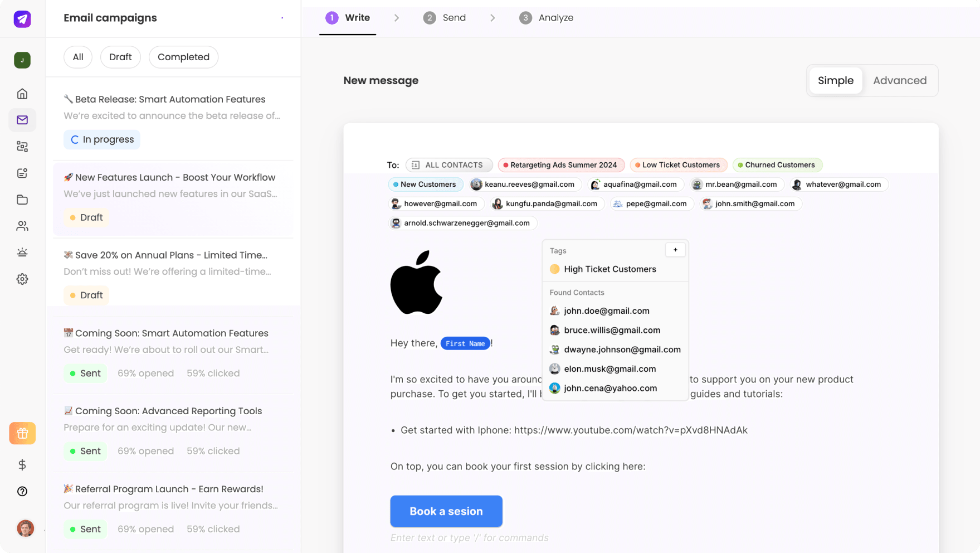Image resolution: width=980 pixels, height=553 pixels.
Task: Open the settings gear icon
Action: pyautogui.click(x=22, y=279)
